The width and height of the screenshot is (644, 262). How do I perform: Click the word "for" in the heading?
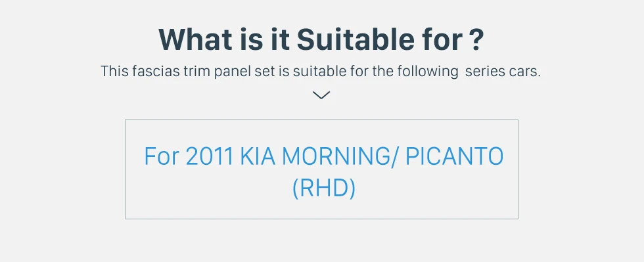pos(442,39)
